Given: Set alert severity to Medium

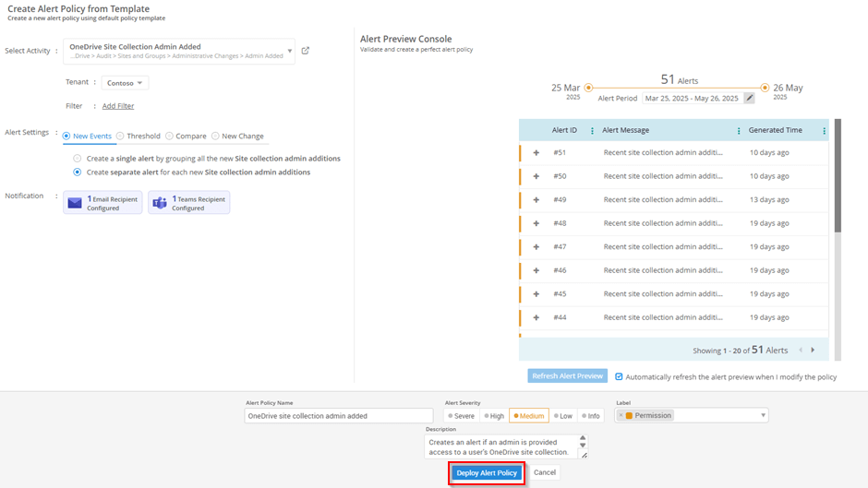Looking at the screenshot, I should coord(529,415).
